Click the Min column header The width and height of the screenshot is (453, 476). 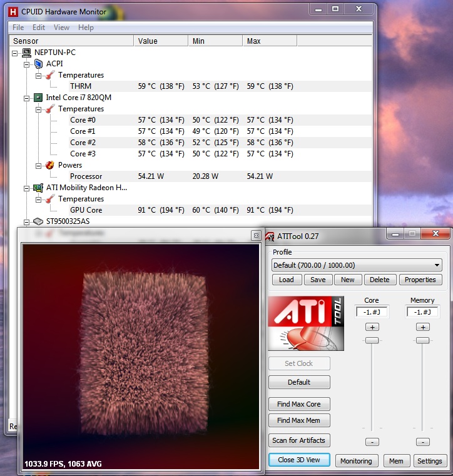coord(216,41)
